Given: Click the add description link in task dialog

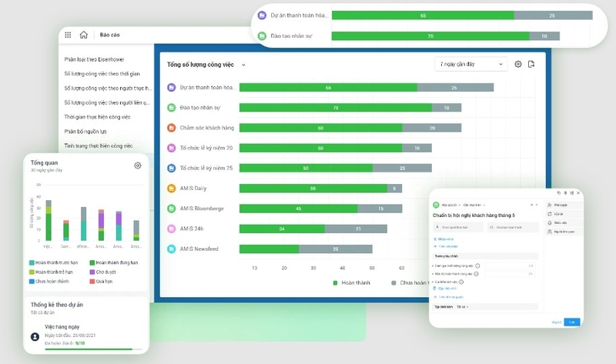Looking at the screenshot, I should (x=444, y=239).
